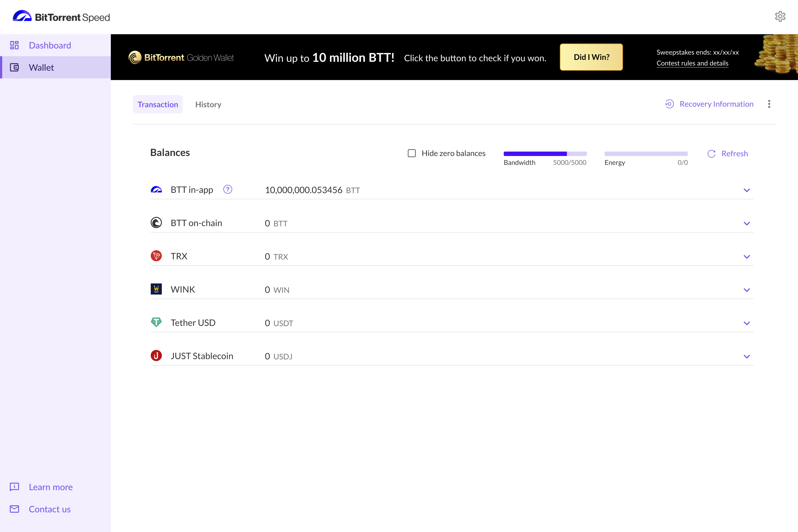Select the Dashboard sidebar icon
Screen dimensions: 798x532
(x=15, y=45)
